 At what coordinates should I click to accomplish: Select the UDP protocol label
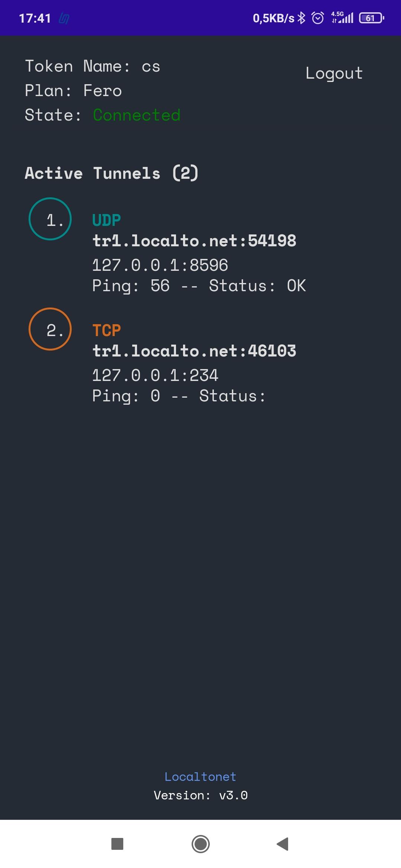(107, 220)
